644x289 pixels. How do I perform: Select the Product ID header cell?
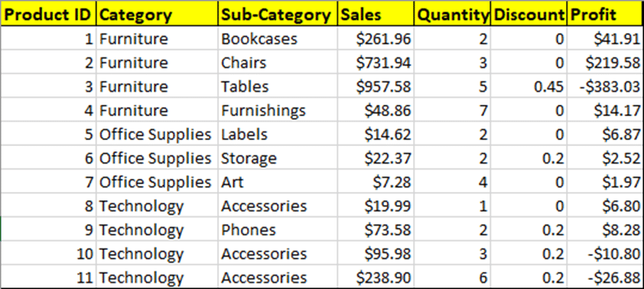(x=48, y=15)
